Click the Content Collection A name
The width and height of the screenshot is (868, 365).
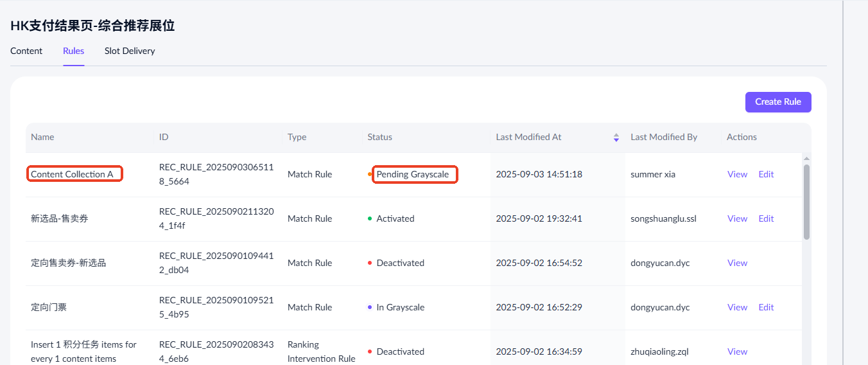[72, 174]
